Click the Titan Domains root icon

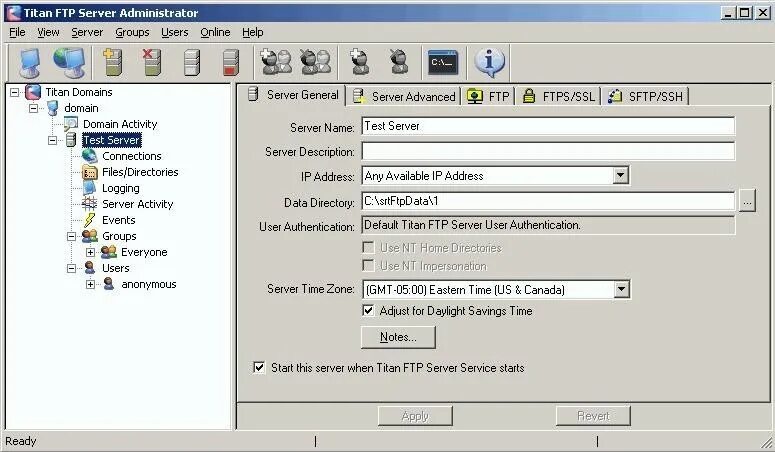click(33, 92)
